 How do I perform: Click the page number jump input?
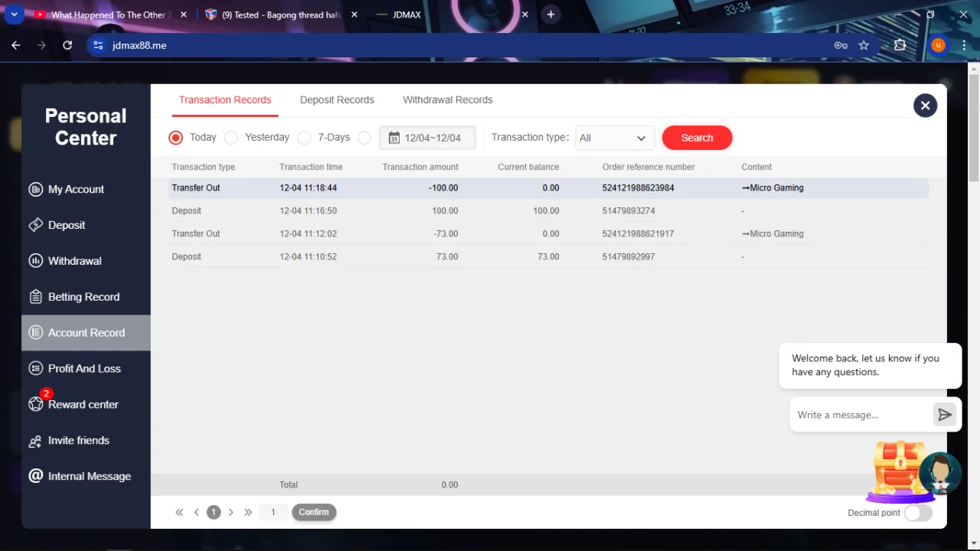(273, 513)
